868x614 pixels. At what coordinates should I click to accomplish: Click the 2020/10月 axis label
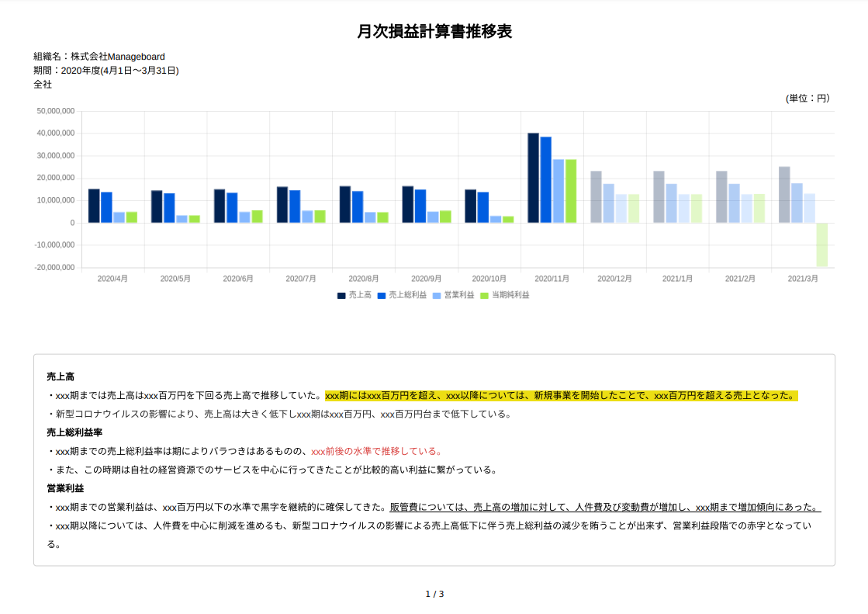point(489,279)
